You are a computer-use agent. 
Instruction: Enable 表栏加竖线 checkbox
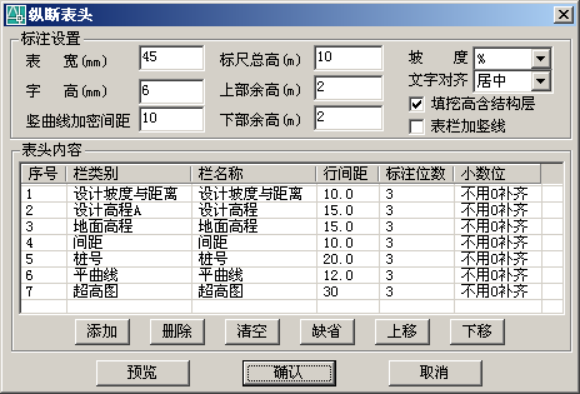pyautogui.click(x=417, y=127)
